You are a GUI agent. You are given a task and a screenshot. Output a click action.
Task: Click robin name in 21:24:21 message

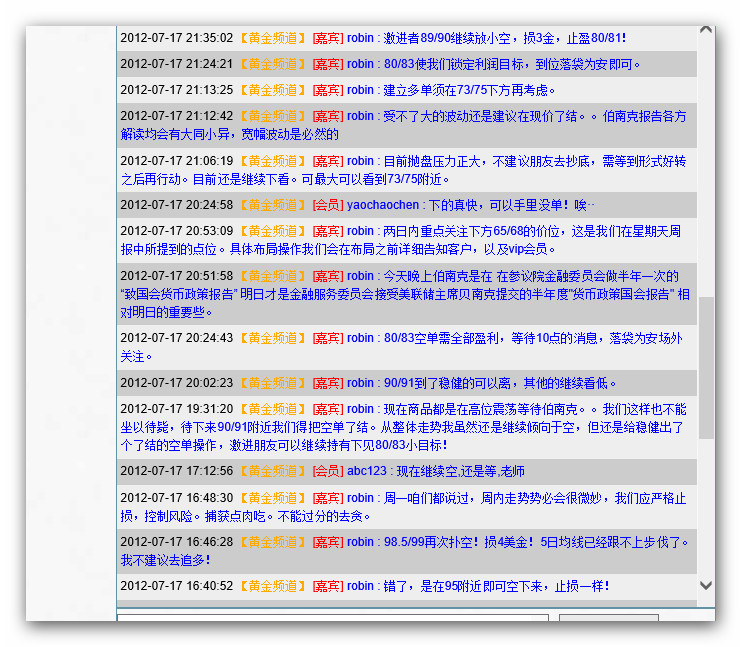click(360, 64)
